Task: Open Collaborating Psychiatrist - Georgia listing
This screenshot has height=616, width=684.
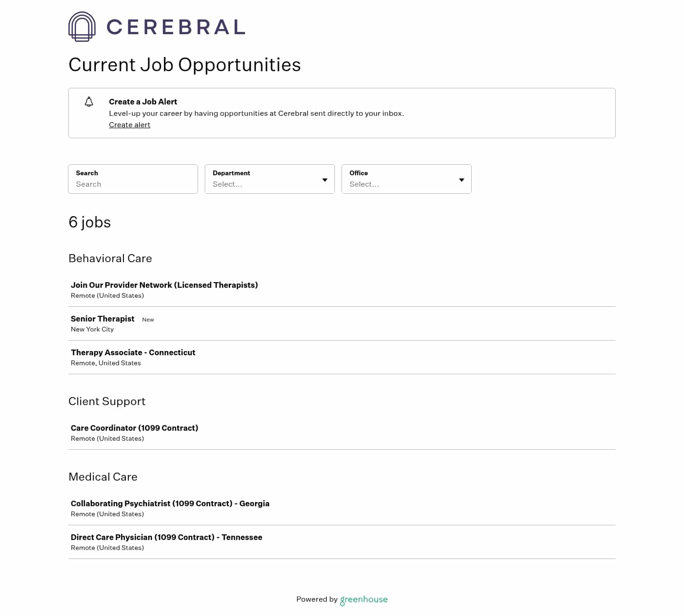Action: tap(170, 503)
